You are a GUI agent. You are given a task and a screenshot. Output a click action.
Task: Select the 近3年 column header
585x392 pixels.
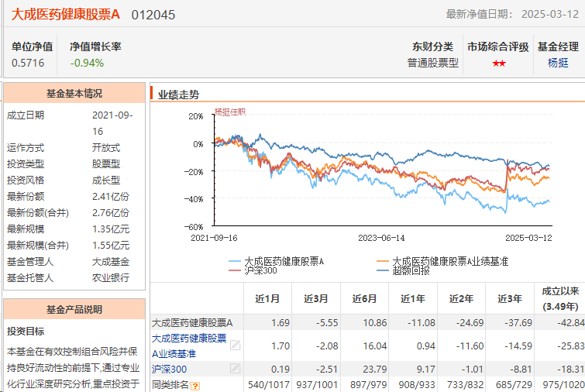tap(510, 299)
